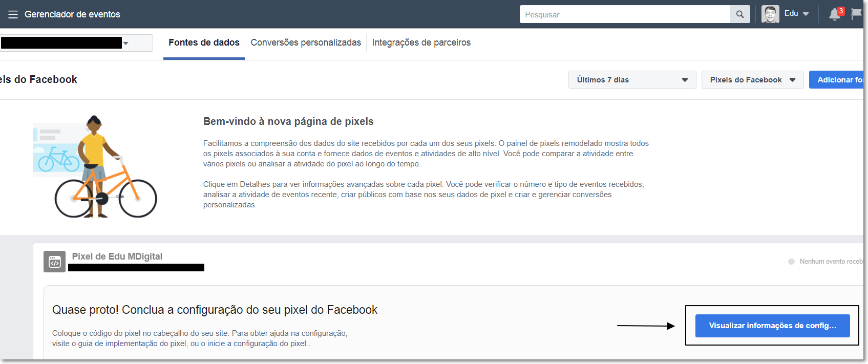This screenshot has height=364, width=868.
Task: Click Visualizar informações de config button
Action: tap(772, 326)
